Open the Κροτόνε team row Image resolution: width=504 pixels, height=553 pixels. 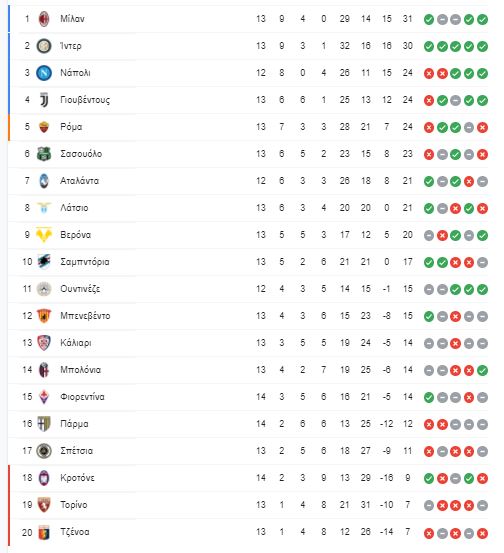coord(249,478)
